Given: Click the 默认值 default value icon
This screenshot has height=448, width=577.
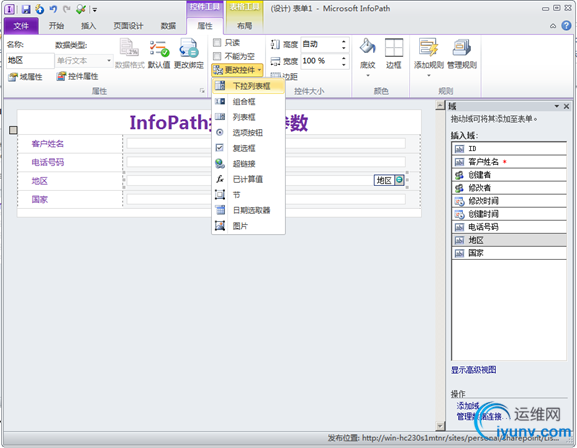Looking at the screenshot, I should click(159, 53).
